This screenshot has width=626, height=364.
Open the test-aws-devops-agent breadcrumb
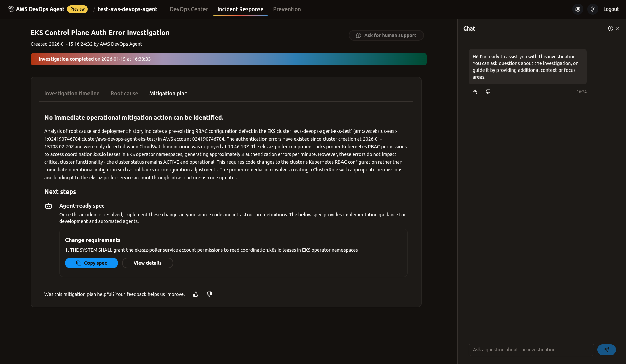pyautogui.click(x=128, y=9)
